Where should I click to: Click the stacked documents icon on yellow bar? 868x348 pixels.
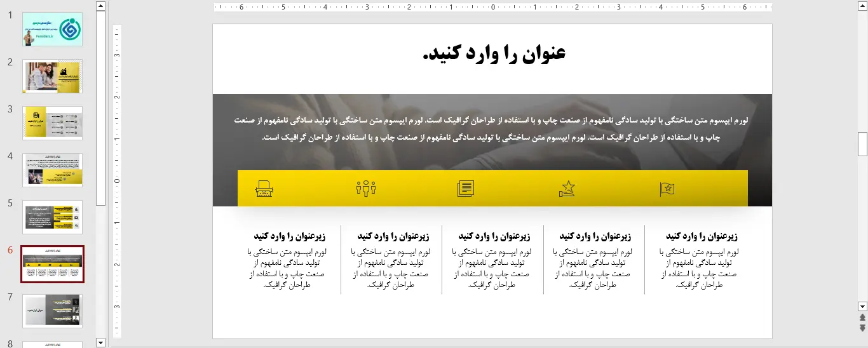(466, 189)
